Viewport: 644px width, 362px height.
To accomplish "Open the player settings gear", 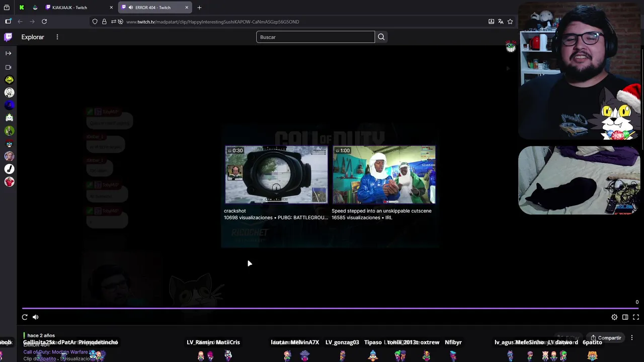I will [x=614, y=317].
